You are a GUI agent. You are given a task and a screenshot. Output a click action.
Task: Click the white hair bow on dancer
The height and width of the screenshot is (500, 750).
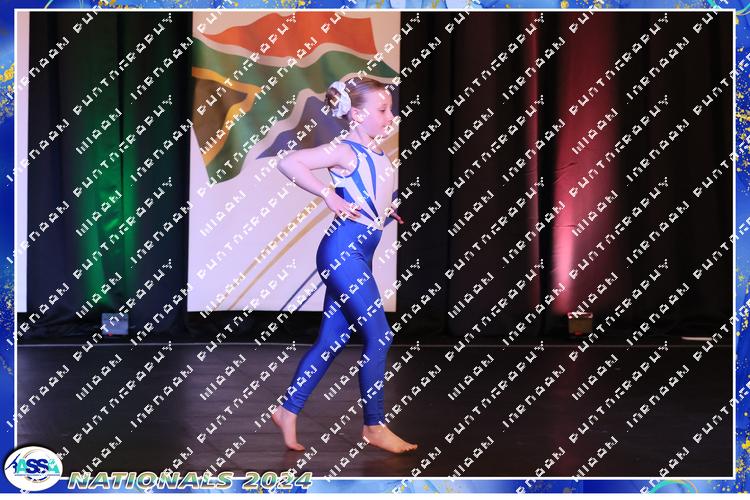pyautogui.click(x=341, y=99)
